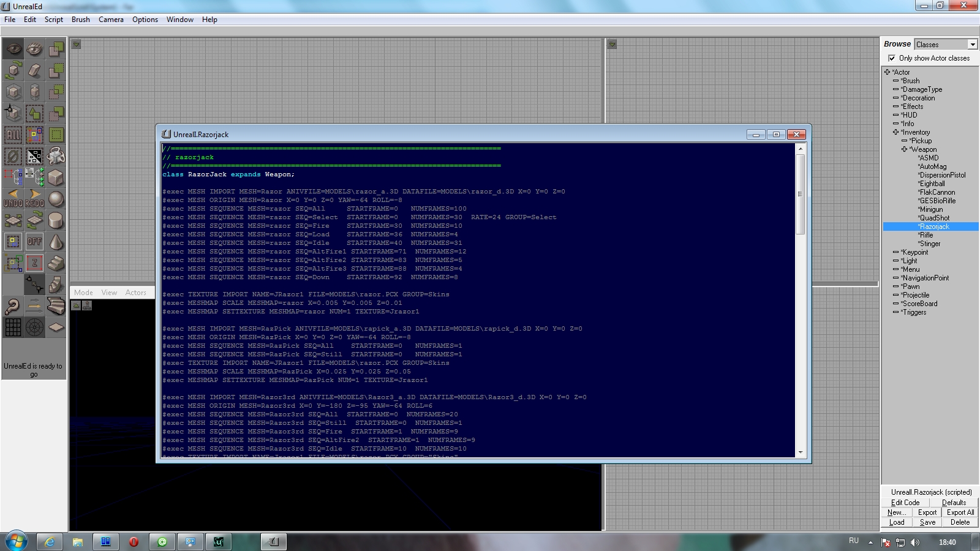
Task: Open the File menu
Action: click(10, 20)
